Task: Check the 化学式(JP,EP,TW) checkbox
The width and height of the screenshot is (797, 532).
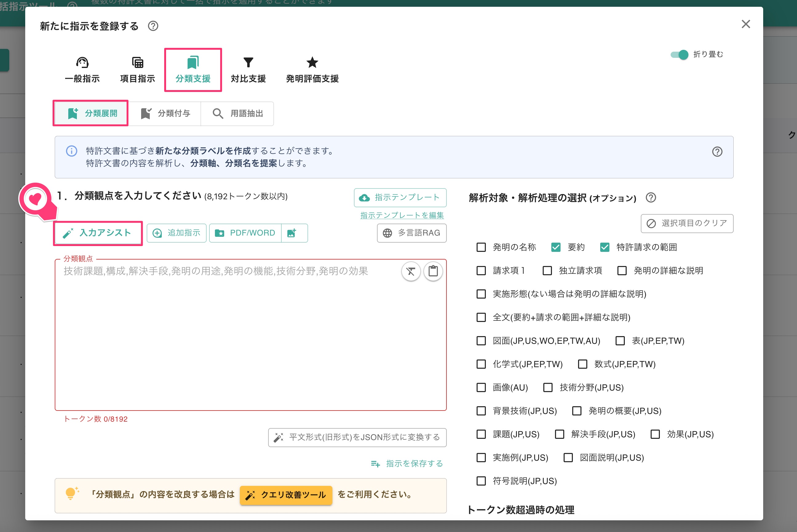Action: (x=481, y=364)
